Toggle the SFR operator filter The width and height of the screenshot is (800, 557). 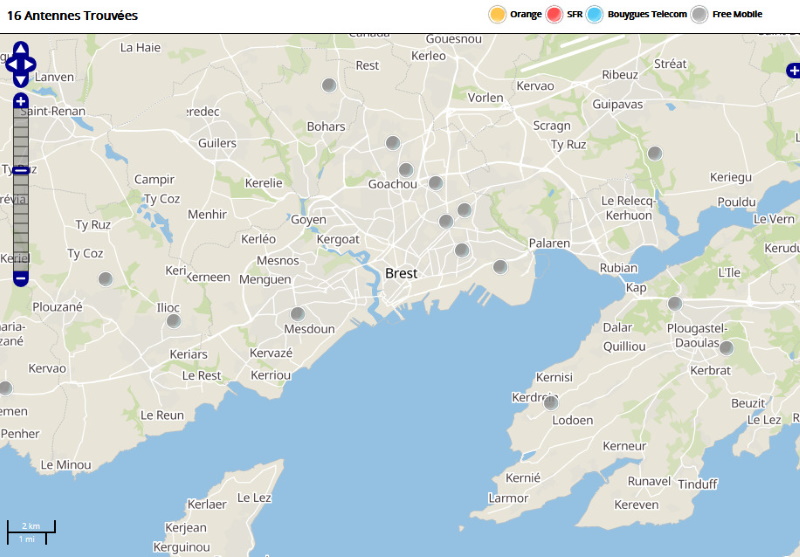pos(554,14)
